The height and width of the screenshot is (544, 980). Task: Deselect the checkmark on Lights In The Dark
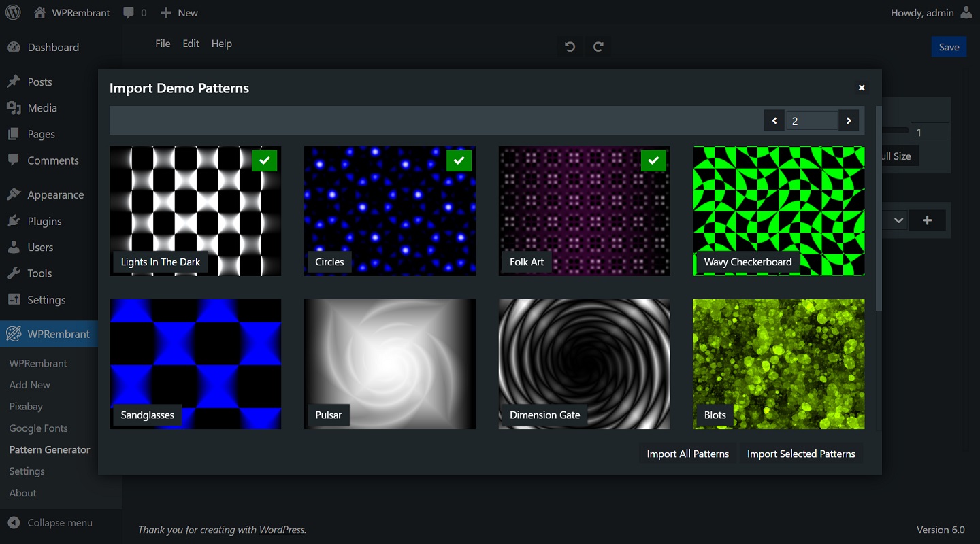click(x=265, y=160)
